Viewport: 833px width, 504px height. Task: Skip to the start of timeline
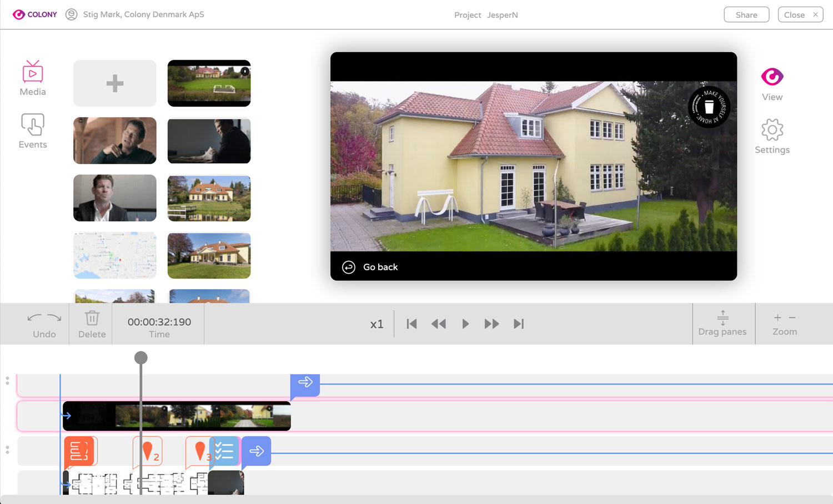(x=412, y=324)
